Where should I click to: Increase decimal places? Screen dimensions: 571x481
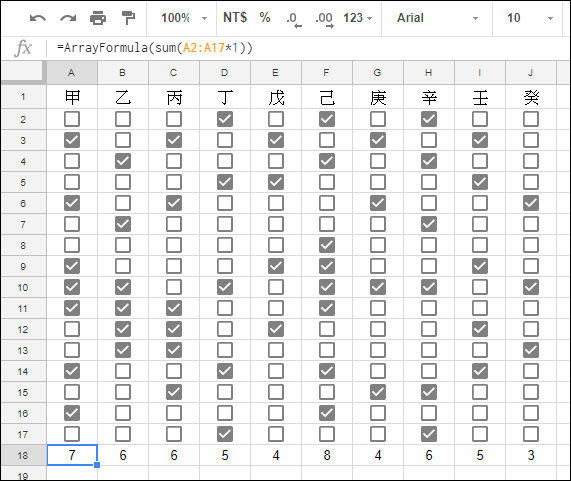(324, 19)
